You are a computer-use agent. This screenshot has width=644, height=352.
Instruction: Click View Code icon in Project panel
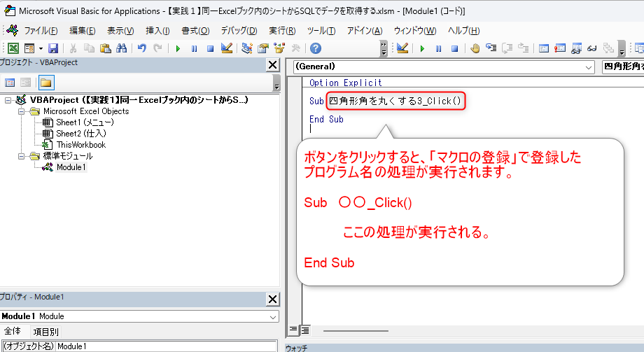[x=10, y=83]
